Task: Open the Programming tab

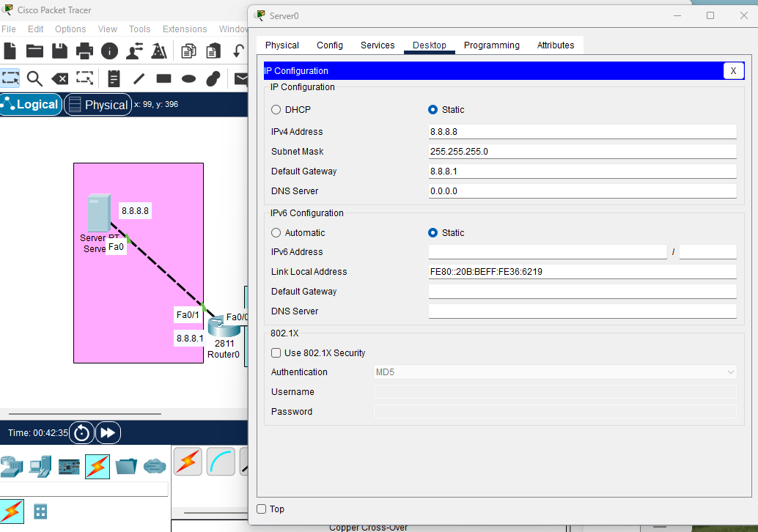Action: [492, 45]
